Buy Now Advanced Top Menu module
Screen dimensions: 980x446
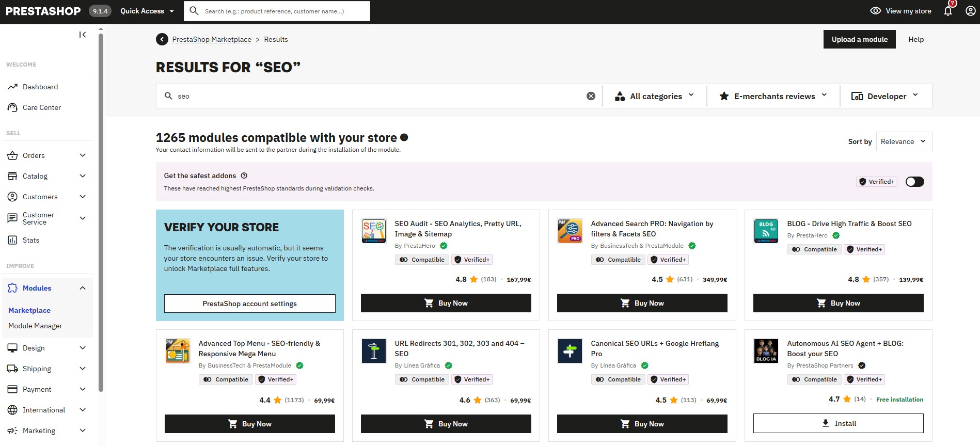(x=250, y=424)
